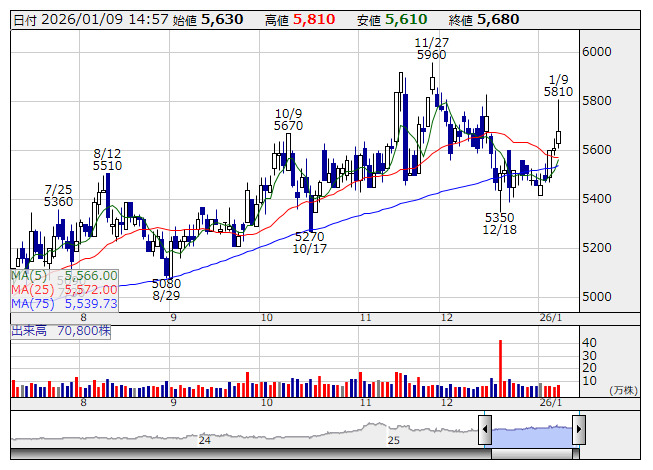Click the MA(75) 5,539.73 legend entry
The height and width of the screenshot is (470, 653).
click(65, 304)
